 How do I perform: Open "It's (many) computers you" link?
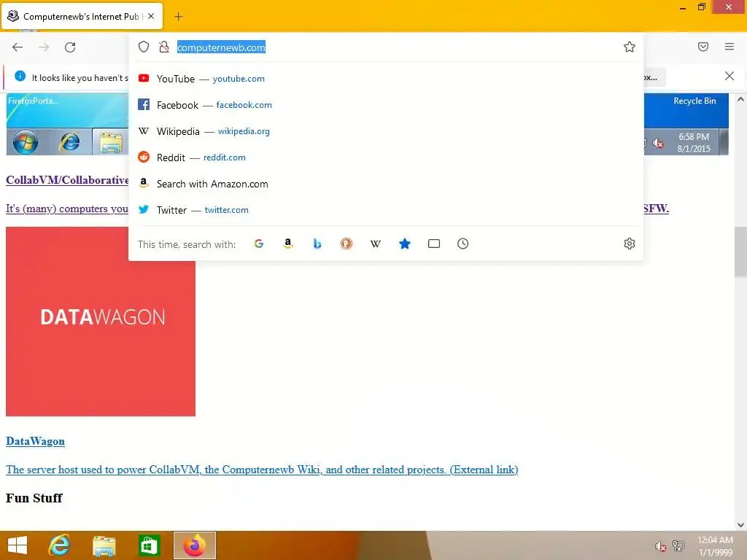(x=67, y=209)
